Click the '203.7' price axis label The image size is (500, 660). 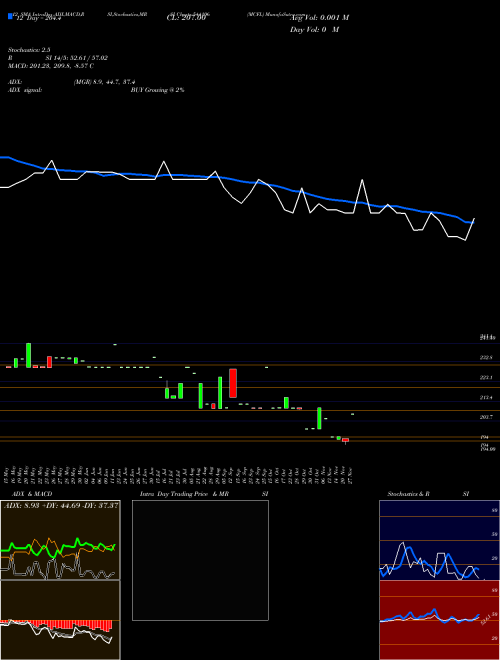click(x=486, y=417)
